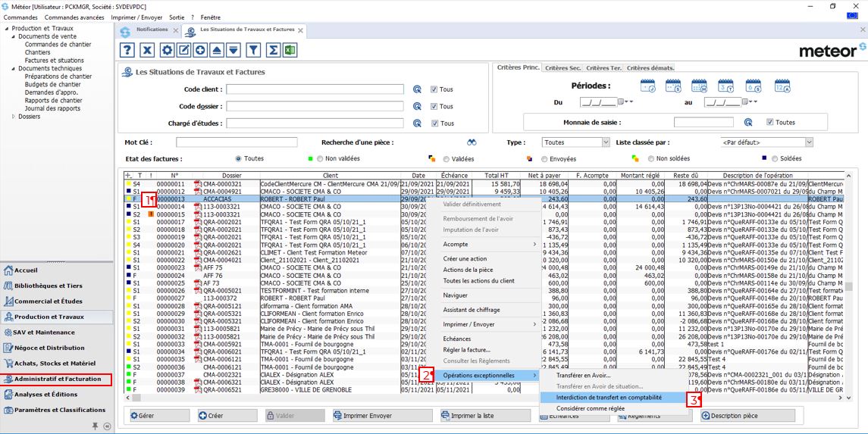Click the binoculars search icon
Image resolution: width=868 pixels, height=434 pixels.
[471, 142]
